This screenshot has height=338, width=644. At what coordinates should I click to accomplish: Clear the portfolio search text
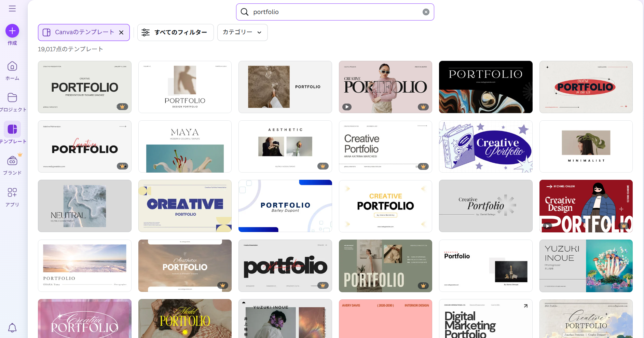426,12
